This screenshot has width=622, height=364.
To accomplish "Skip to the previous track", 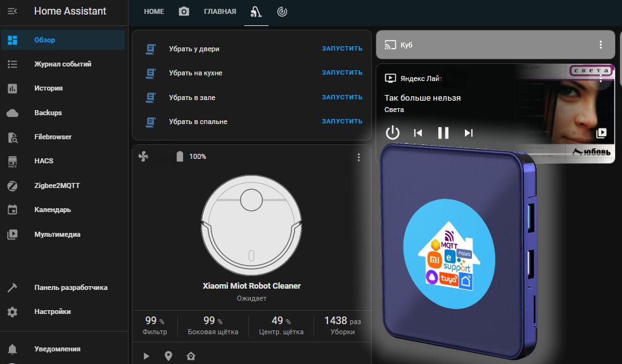I will pos(418,133).
